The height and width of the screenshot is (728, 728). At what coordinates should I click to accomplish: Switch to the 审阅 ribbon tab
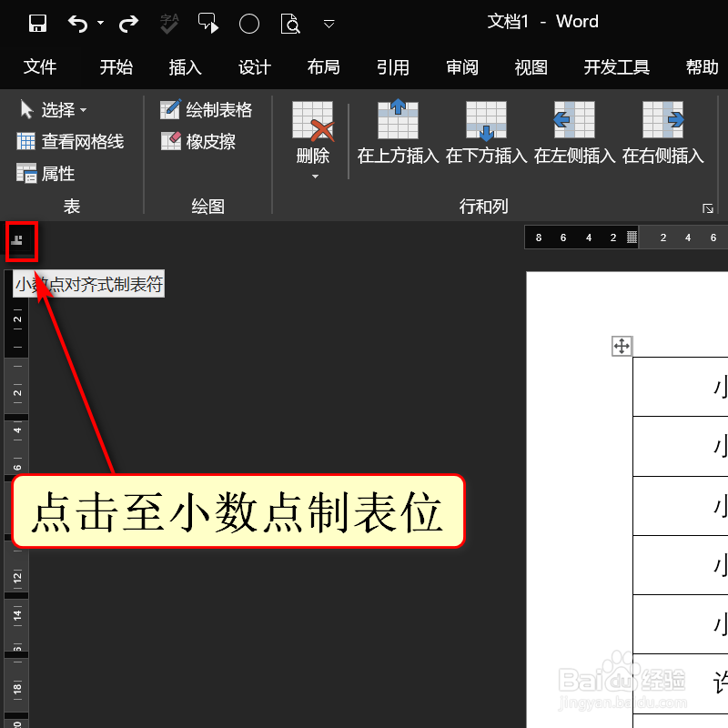[461, 67]
